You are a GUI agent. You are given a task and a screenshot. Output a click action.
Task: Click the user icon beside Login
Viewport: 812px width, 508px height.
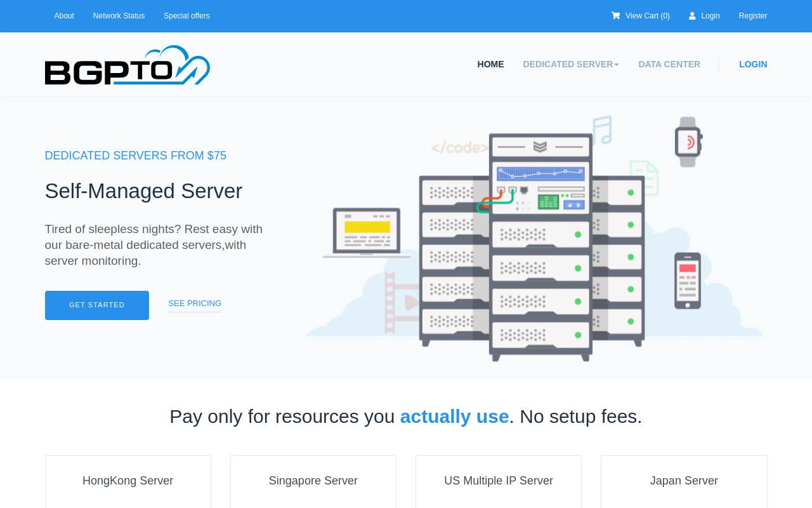click(x=692, y=16)
